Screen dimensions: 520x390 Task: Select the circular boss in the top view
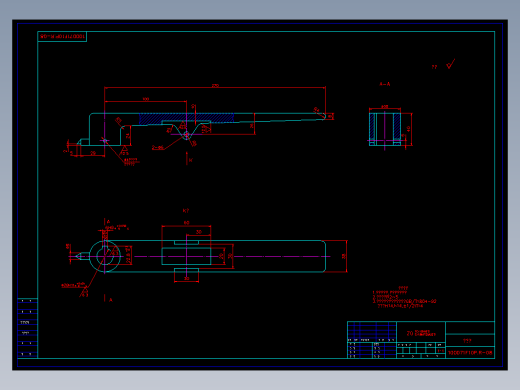coord(105,256)
